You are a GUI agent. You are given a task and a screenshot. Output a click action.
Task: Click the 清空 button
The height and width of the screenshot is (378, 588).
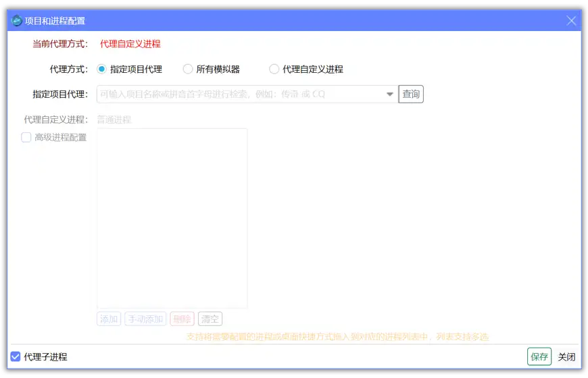click(x=210, y=319)
